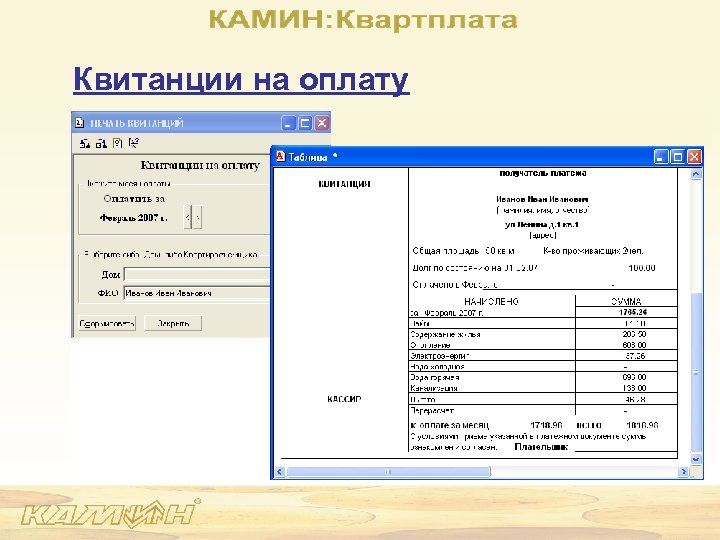Screen dimensions: 720x540
Task: Maximize the Печать квитанций window
Action: (305, 123)
